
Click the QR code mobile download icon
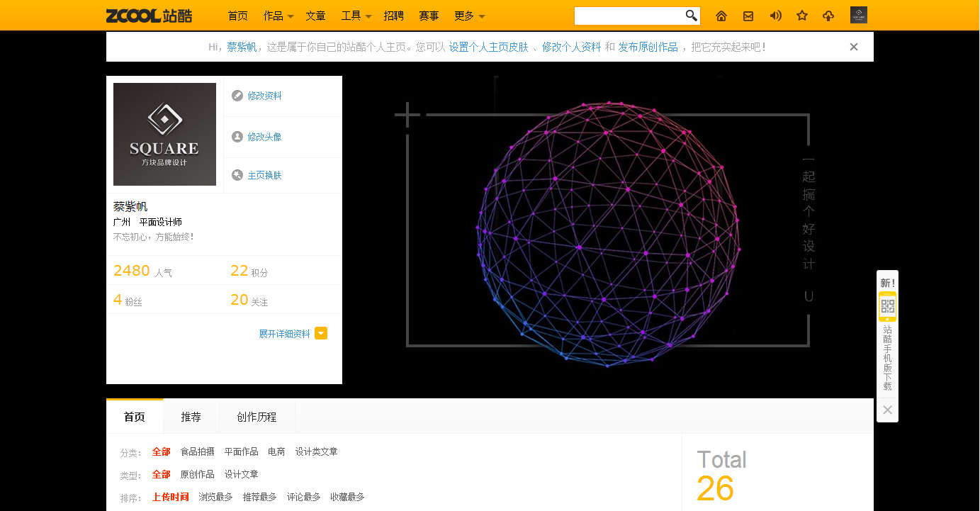coord(888,307)
